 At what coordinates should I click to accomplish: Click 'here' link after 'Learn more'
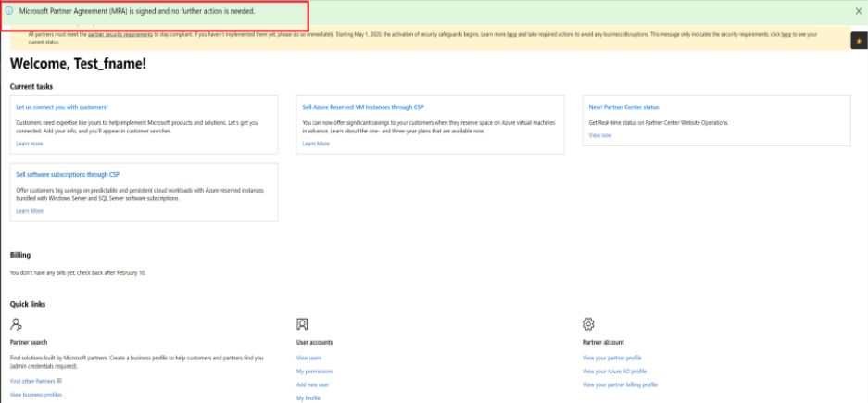point(512,34)
